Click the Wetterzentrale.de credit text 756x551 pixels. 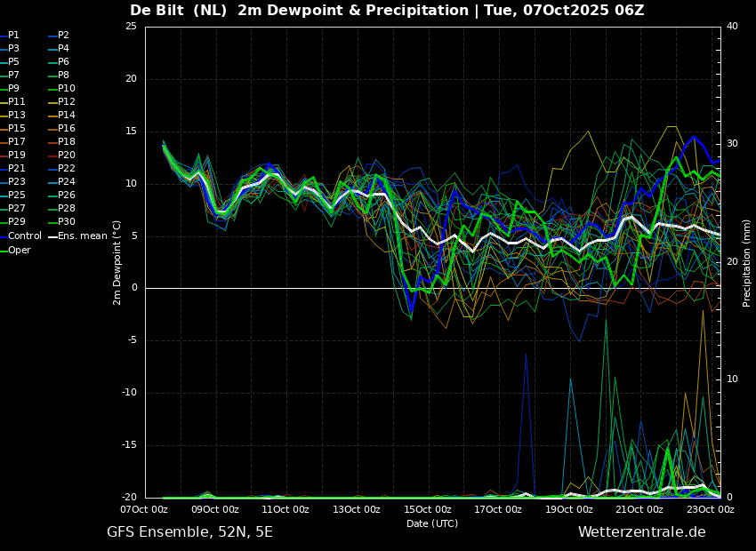[642, 532]
